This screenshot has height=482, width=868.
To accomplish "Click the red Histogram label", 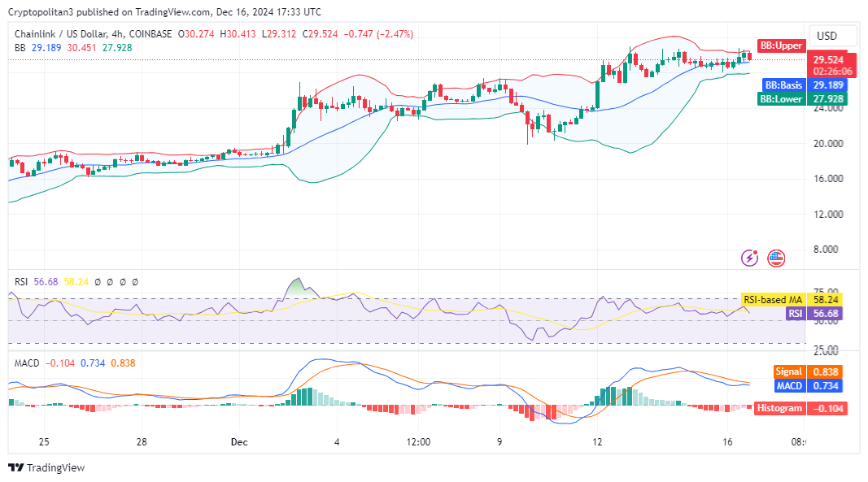I will point(779,408).
